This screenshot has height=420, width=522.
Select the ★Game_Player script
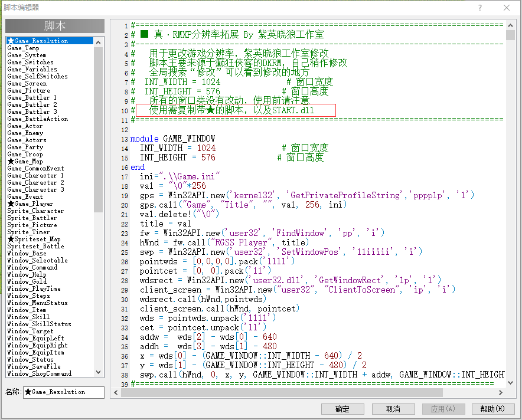point(50,204)
